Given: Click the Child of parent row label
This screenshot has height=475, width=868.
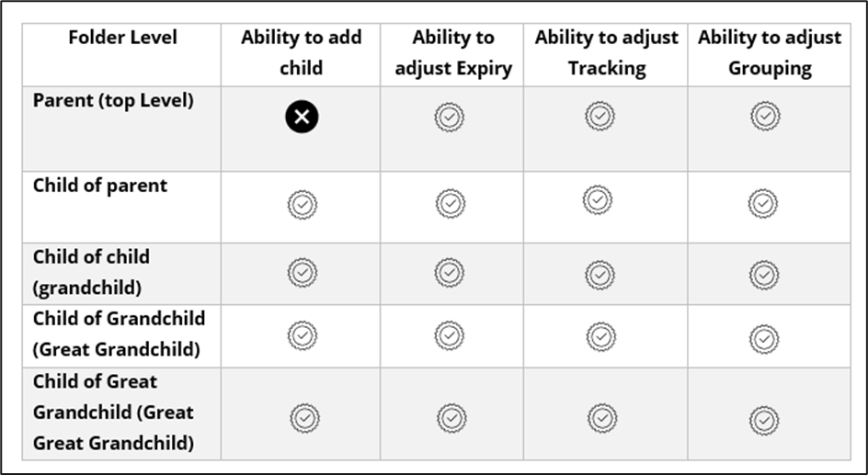Looking at the screenshot, I should click(x=100, y=185).
